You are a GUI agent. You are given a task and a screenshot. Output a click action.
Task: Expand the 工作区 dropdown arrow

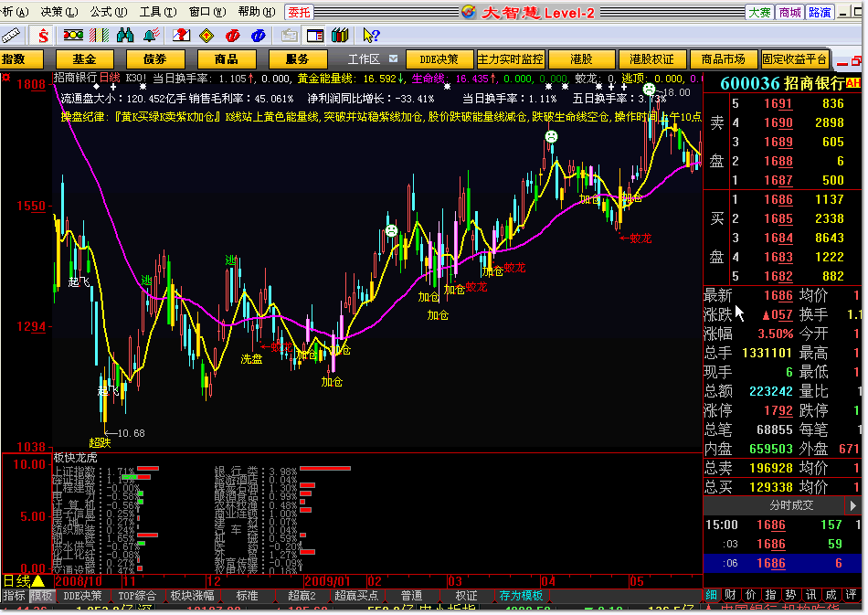tap(393, 58)
